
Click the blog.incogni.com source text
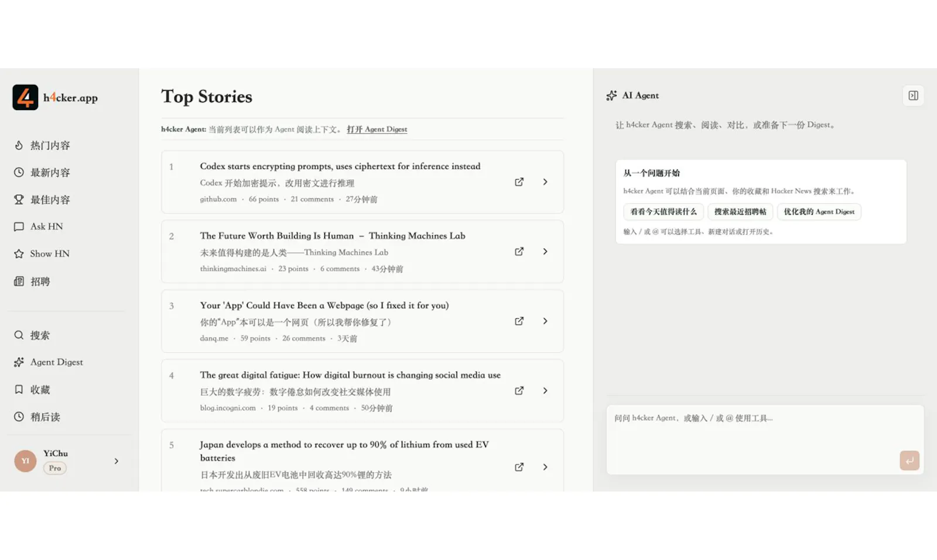coord(228,408)
